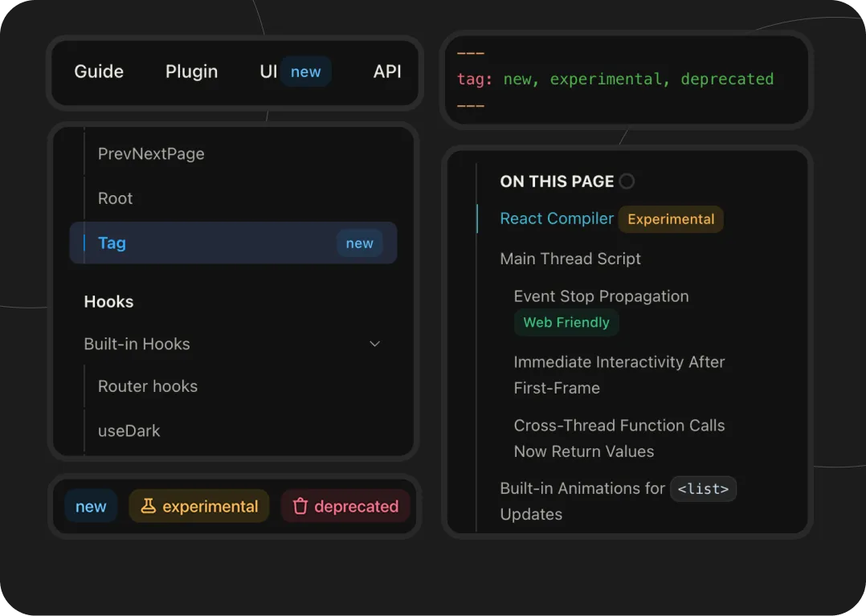Image resolution: width=866 pixels, height=616 pixels.
Task: Collapse the Built-in Hooks chevron
Action: click(x=374, y=344)
